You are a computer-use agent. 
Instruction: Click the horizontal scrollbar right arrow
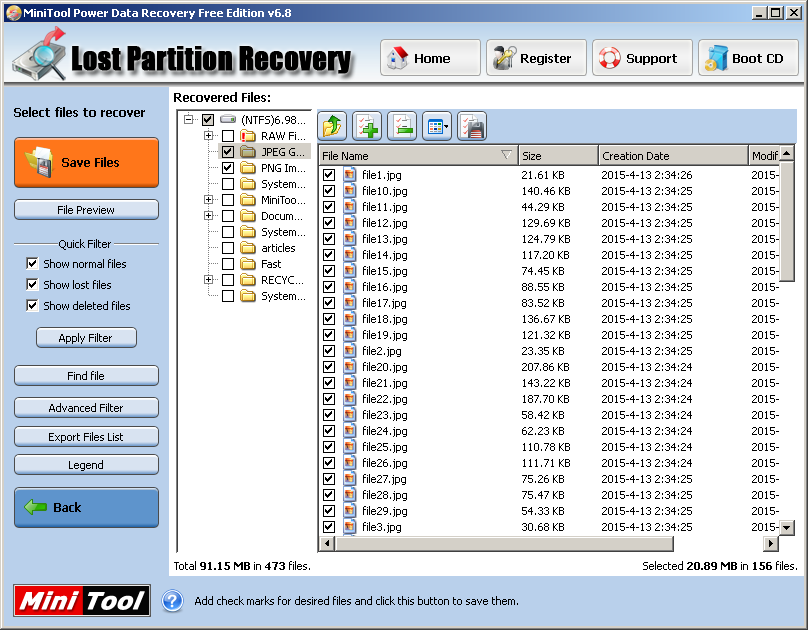[770, 543]
